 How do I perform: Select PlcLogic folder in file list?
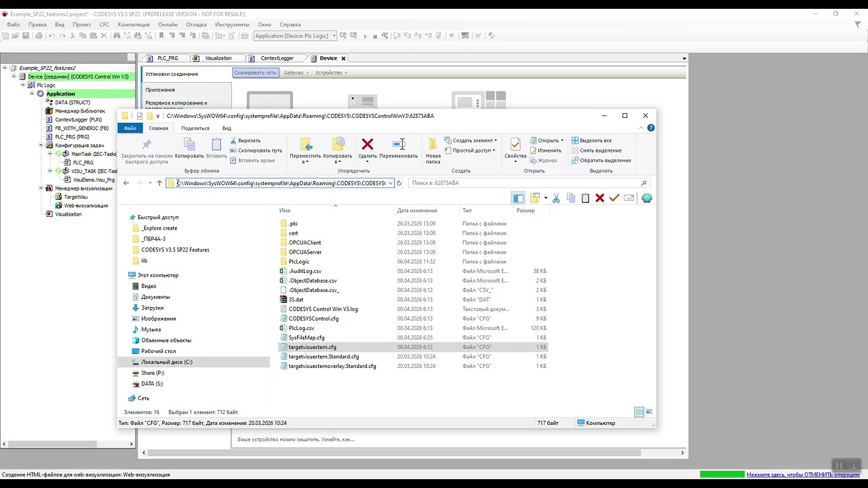pyautogui.click(x=298, y=262)
